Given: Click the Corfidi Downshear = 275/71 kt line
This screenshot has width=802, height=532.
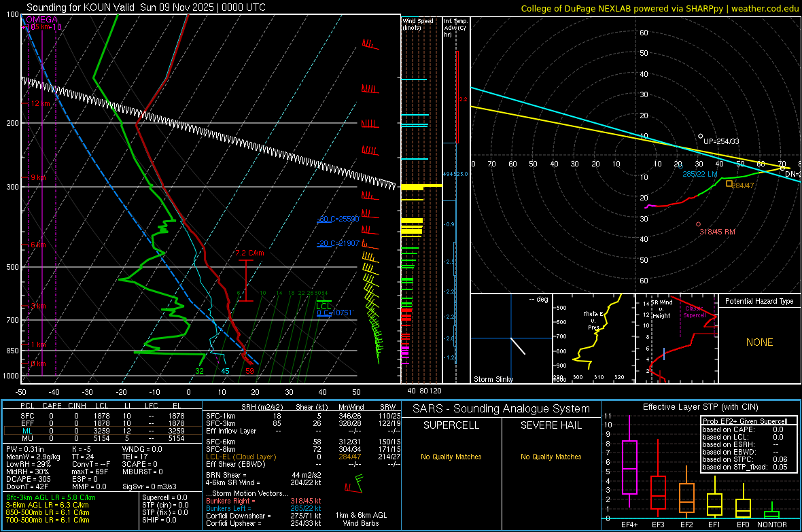Looking at the screenshot, I should point(264,516).
